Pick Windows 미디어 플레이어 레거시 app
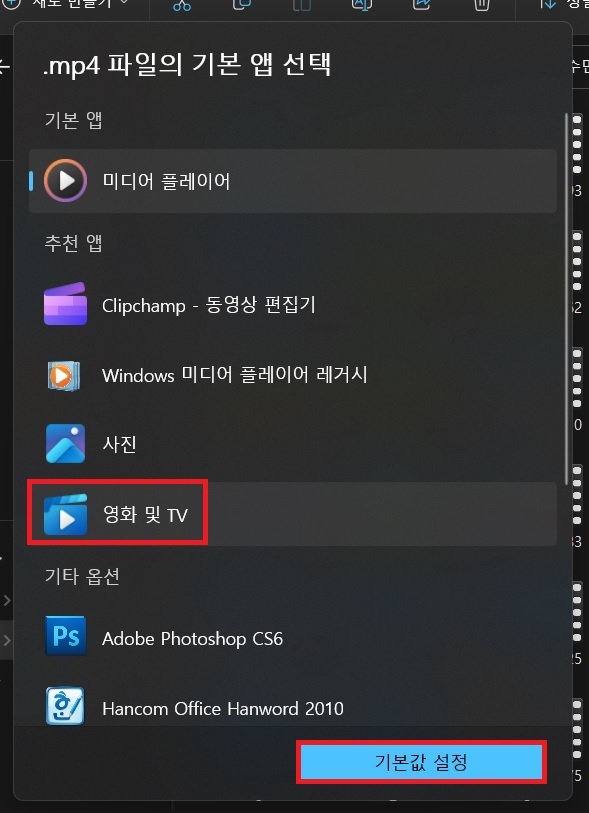This screenshot has height=813, width=589. 293,374
